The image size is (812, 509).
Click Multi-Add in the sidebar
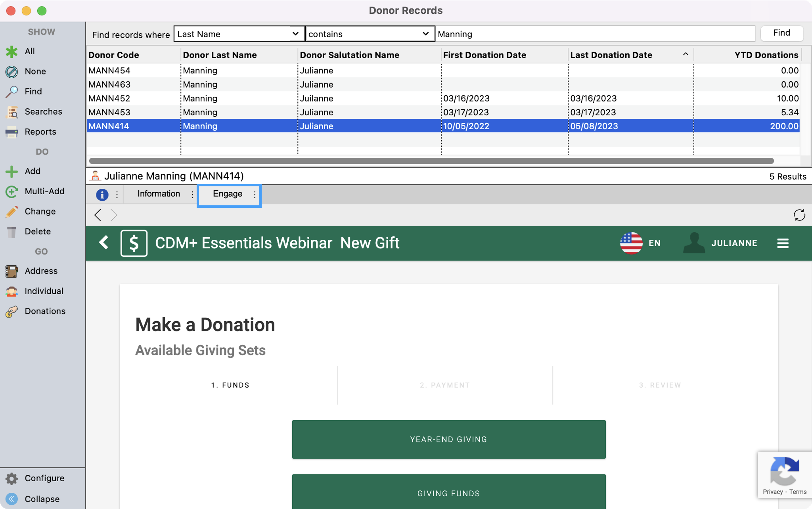tap(44, 191)
